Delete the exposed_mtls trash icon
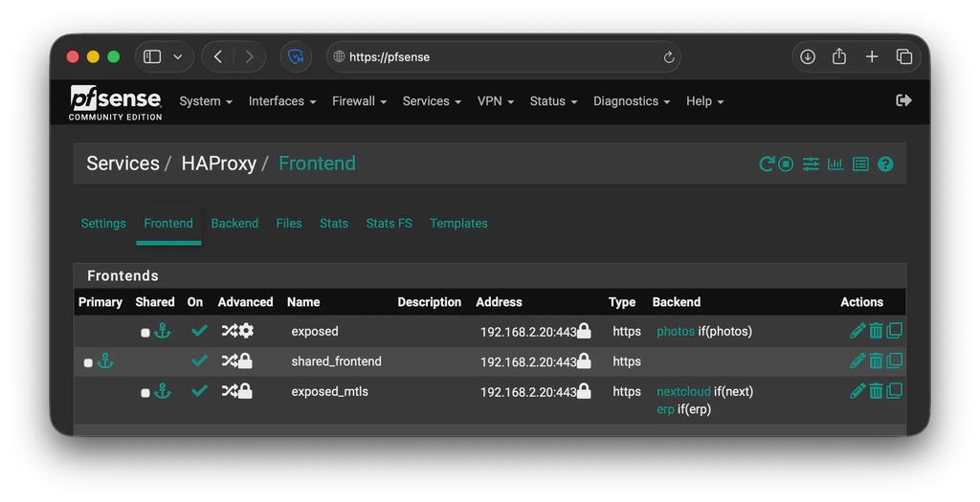 pos(877,391)
